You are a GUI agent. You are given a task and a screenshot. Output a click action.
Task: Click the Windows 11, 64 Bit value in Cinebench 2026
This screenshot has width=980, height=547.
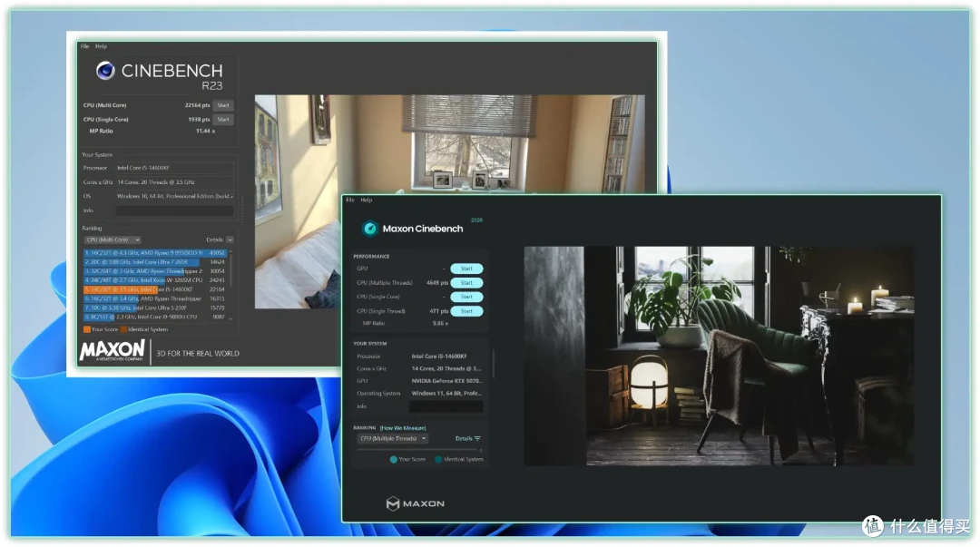[x=446, y=393]
